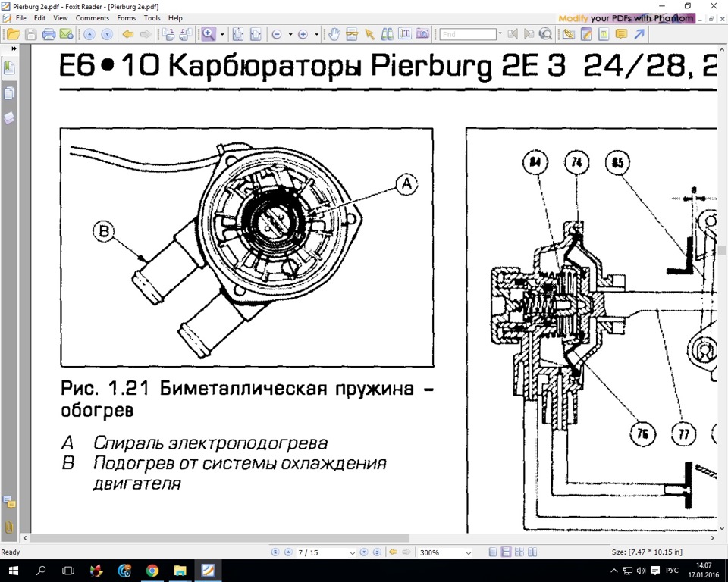Switch to Continuous page layout
This screenshot has height=582, width=728.
click(507, 552)
